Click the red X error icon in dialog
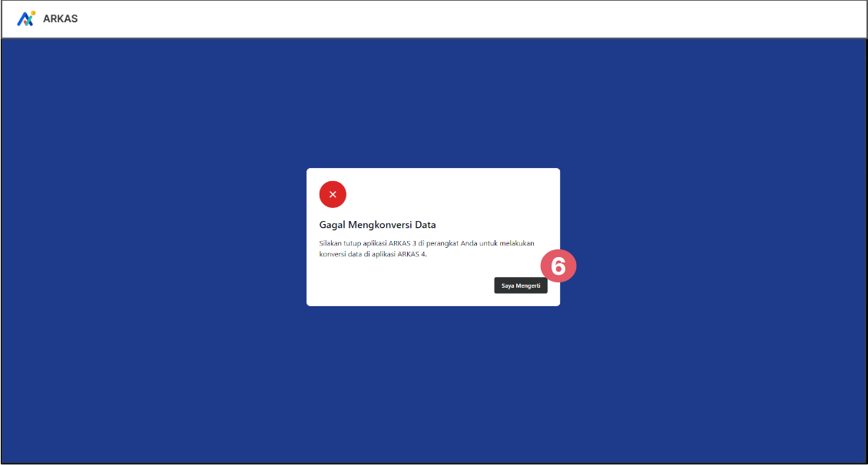 pos(333,195)
